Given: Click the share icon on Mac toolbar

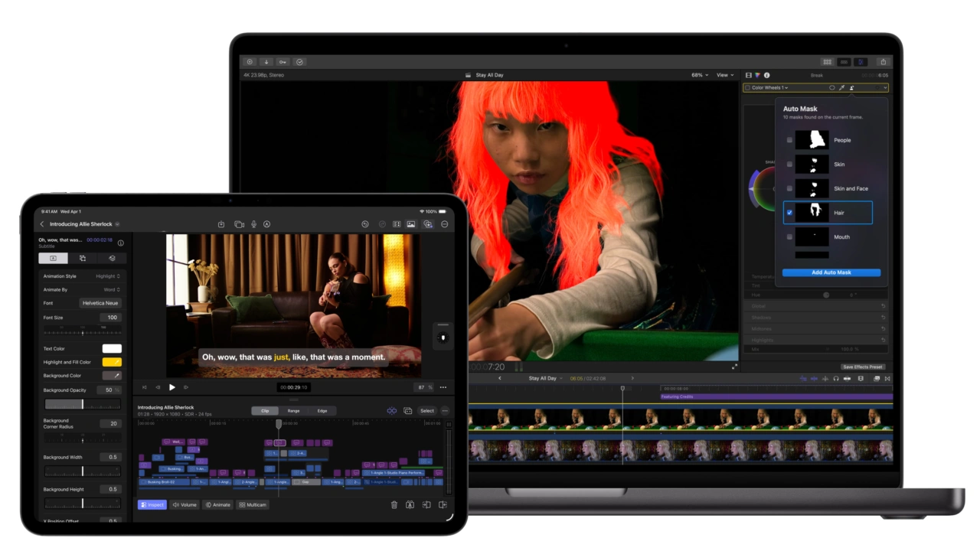Looking at the screenshot, I should 883,62.
